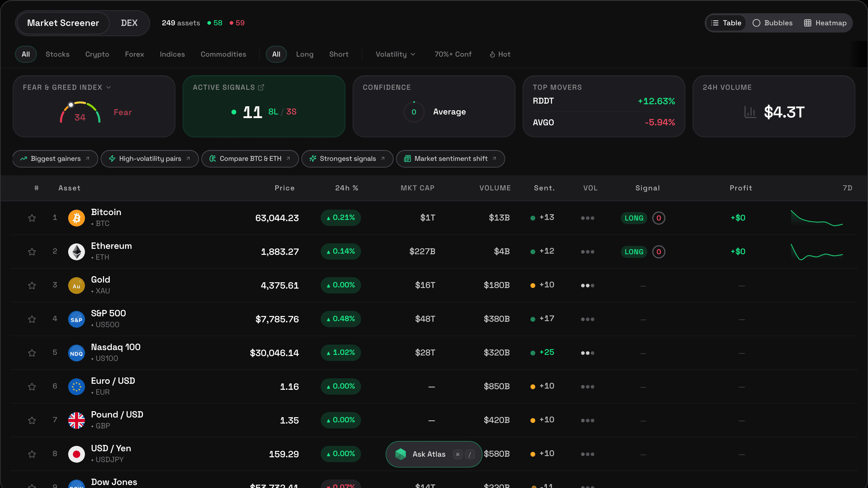The height and width of the screenshot is (488, 868).
Task: Sort table by Price column
Action: coord(285,188)
